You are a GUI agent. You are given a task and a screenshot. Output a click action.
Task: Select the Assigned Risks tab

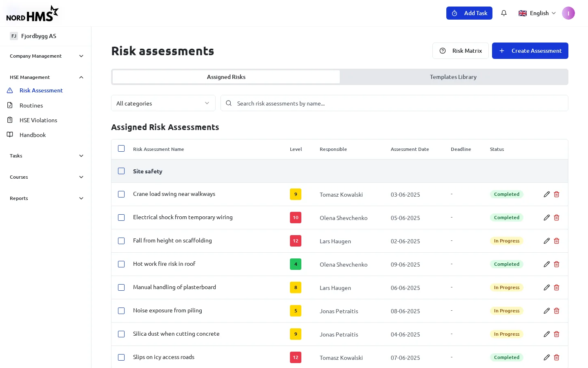[x=226, y=77]
